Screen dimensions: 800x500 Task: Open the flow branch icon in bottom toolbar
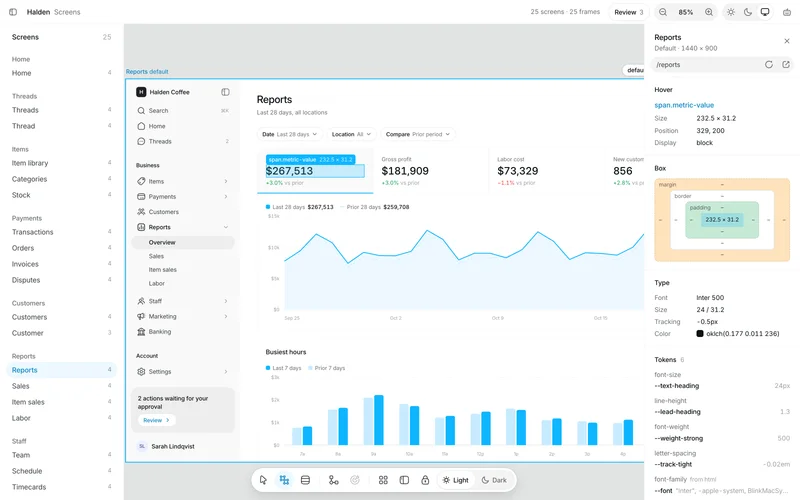pos(333,480)
